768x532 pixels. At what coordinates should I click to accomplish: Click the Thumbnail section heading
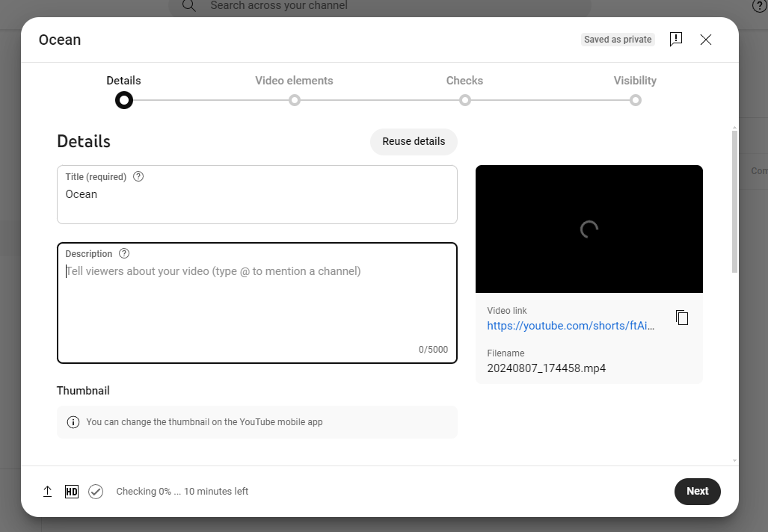83,391
